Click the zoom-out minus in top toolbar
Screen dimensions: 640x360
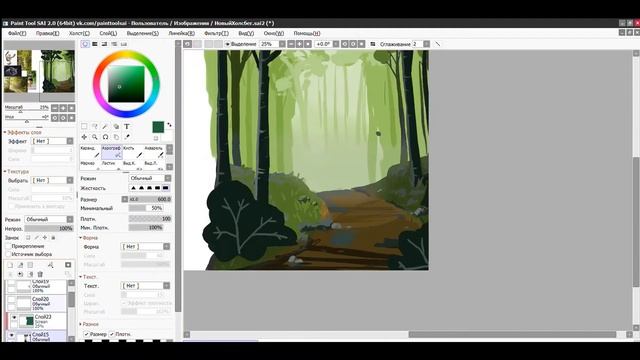(291, 44)
